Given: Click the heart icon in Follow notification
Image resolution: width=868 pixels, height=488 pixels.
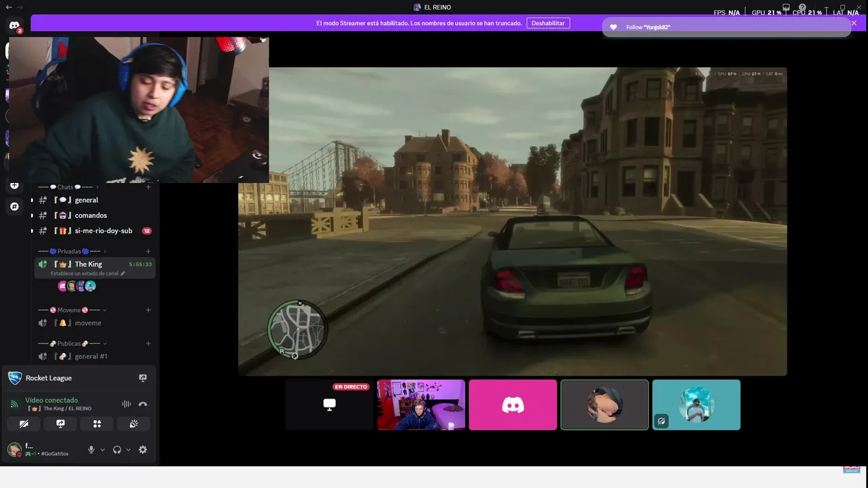Looking at the screenshot, I should tap(614, 27).
